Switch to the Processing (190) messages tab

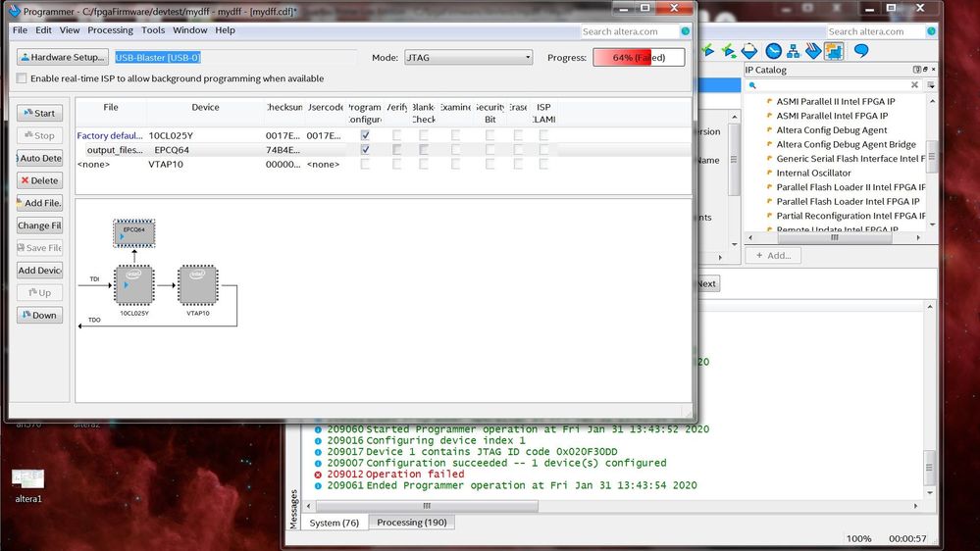pyautogui.click(x=411, y=523)
